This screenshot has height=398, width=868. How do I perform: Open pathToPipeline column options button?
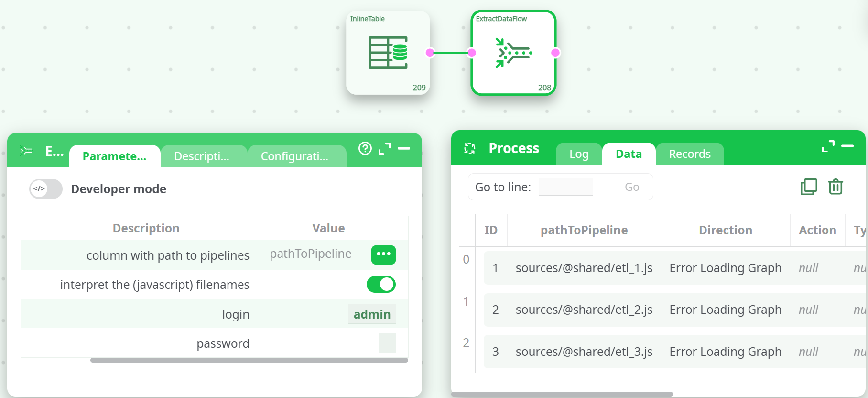coord(383,254)
